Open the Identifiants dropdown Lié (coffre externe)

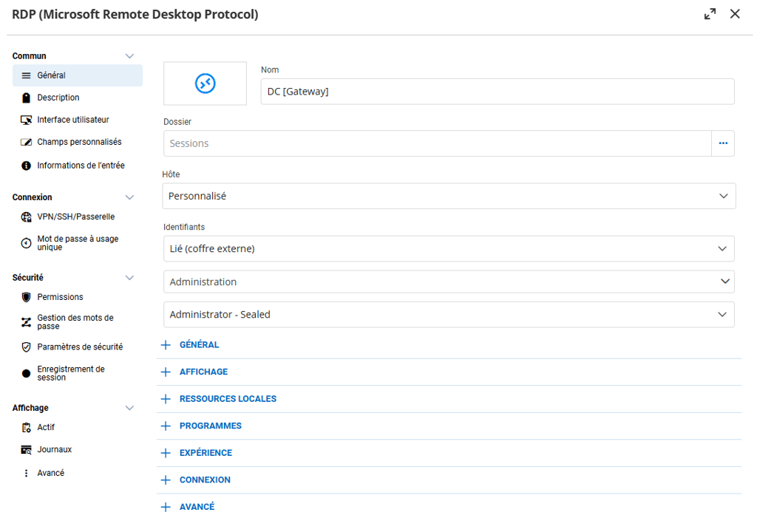449,249
